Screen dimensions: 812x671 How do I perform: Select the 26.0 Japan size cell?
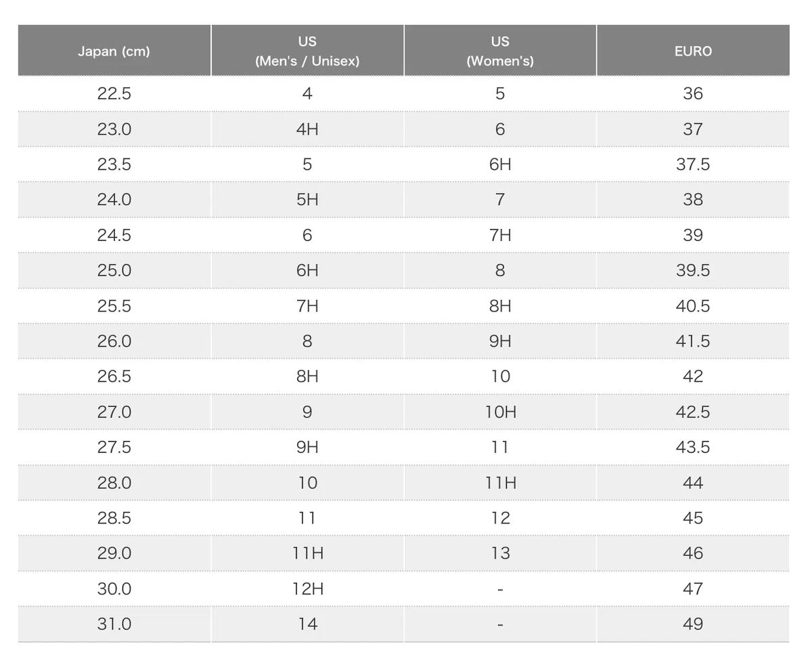click(114, 341)
